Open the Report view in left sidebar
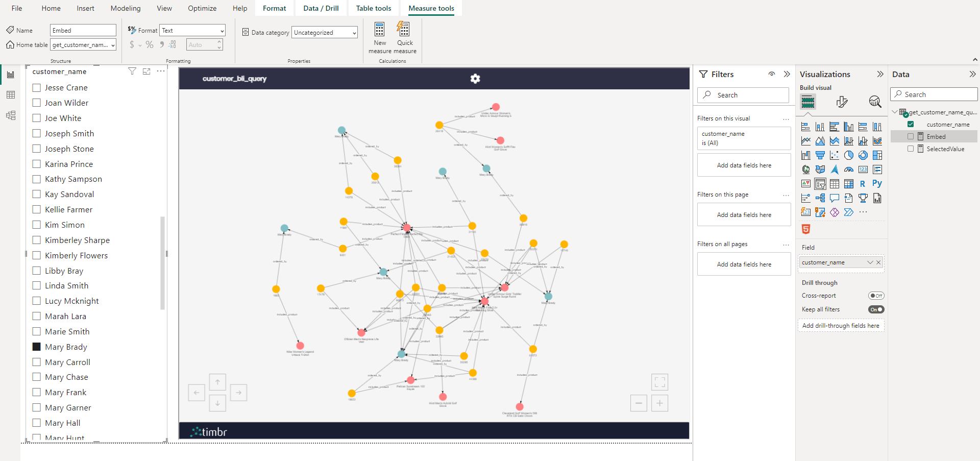 11,75
